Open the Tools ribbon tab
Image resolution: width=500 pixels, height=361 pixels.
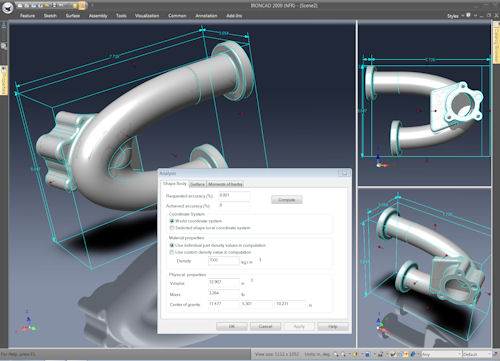121,16
